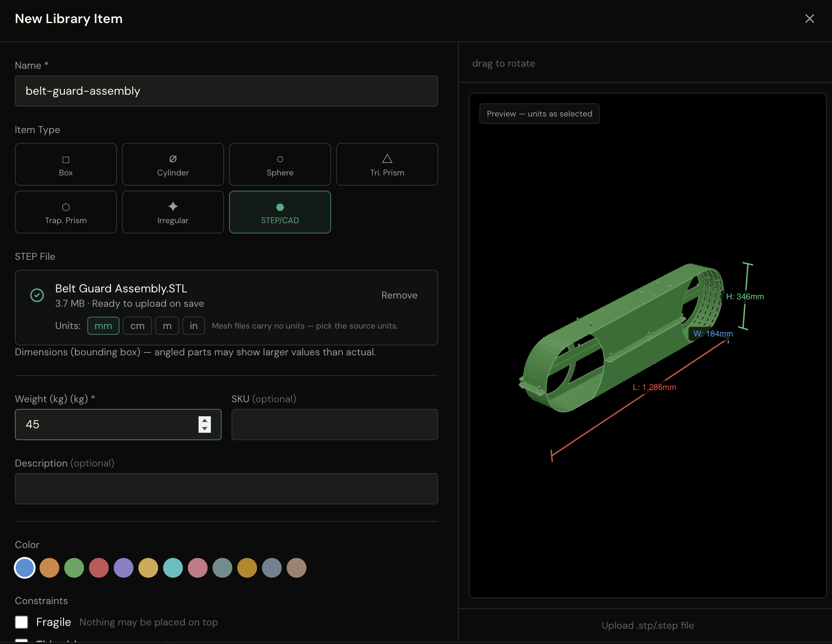832x644 pixels.
Task: Click the H: 346mm dimension label
Action: [x=745, y=296]
